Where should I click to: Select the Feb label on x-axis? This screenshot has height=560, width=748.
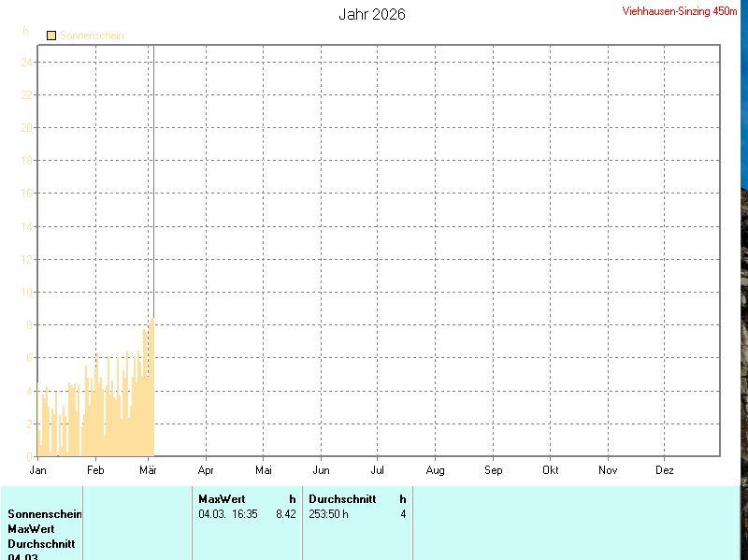point(94,469)
